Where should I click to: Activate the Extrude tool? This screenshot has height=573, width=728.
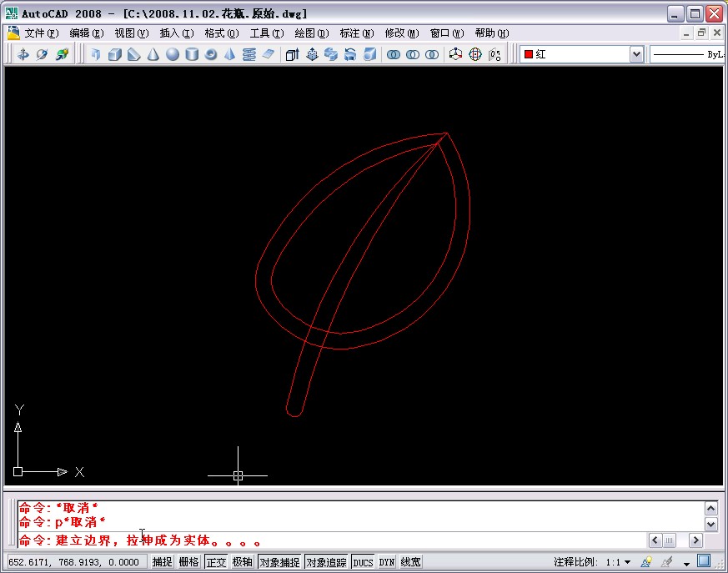(293, 54)
